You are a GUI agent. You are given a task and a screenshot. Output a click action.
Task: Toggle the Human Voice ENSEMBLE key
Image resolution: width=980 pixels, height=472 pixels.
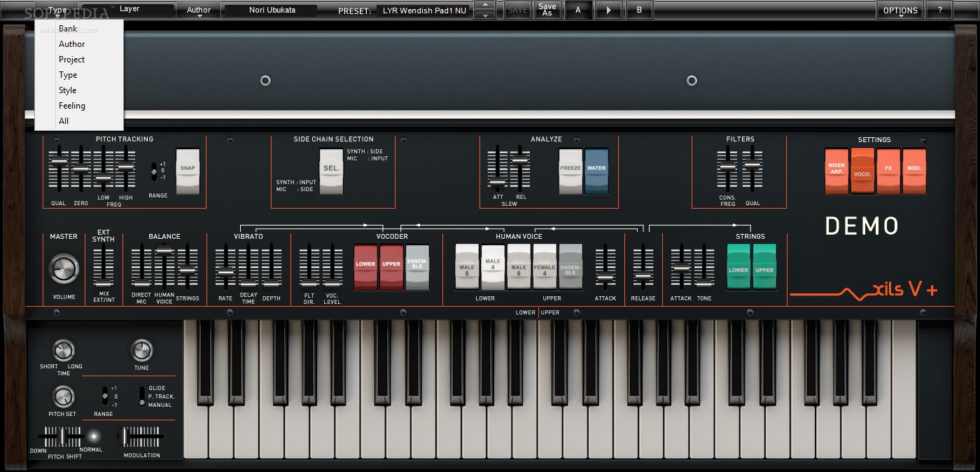tap(570, 267)
